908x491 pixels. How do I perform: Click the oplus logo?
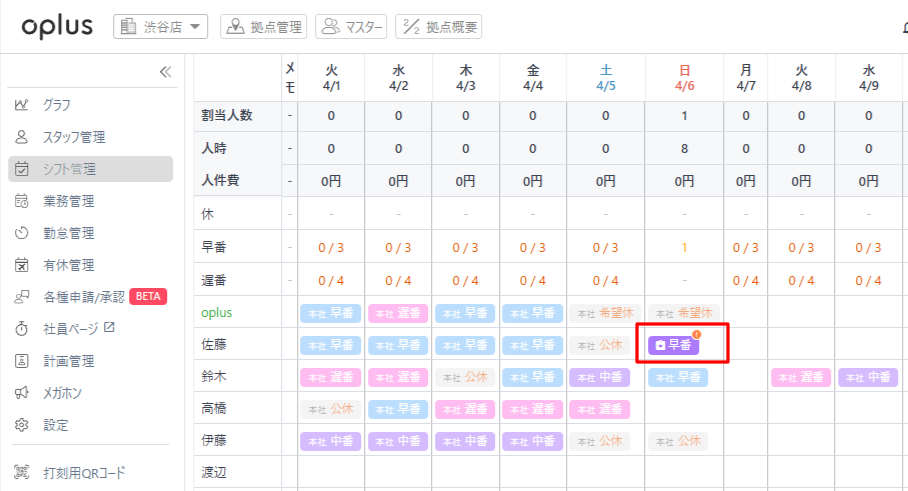tap(58, 27)
